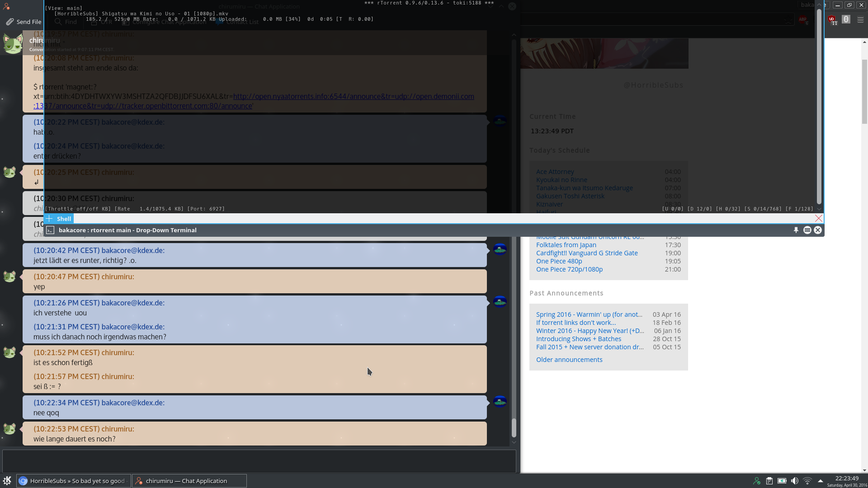This screenshot has width=868, height=488.
Task: Open One Piece 720p/1080p link
Action: click(569, 269)
